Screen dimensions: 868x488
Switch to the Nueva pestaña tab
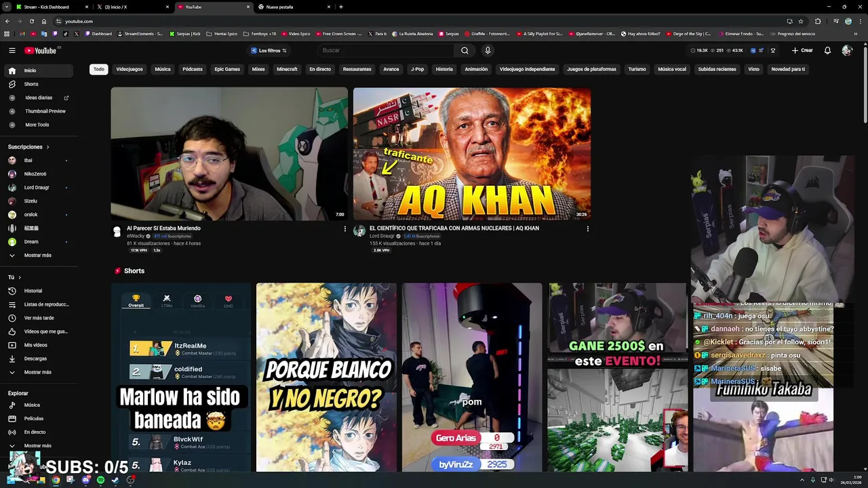(x=294, y=7)
